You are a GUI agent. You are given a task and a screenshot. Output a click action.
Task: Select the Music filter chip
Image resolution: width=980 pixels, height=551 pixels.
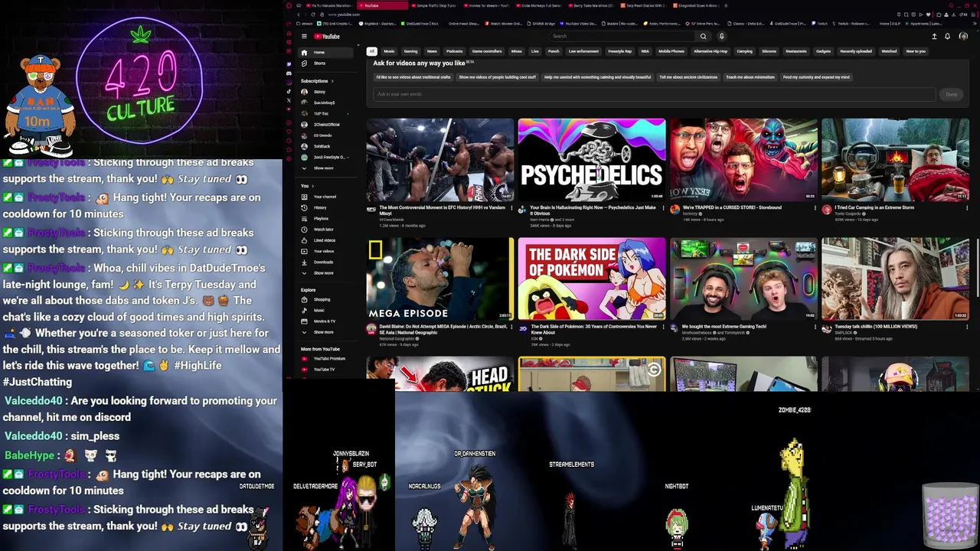(x=389, y=51)
